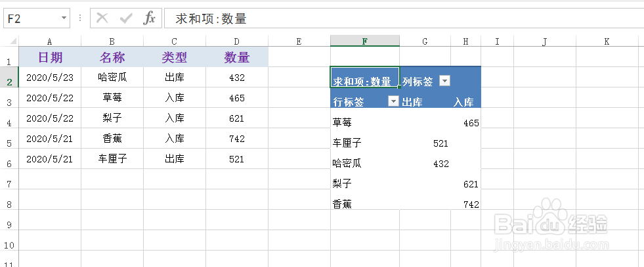The image size is (644, 267).
Task: Select row 5 header
Action: coord(9,139)
